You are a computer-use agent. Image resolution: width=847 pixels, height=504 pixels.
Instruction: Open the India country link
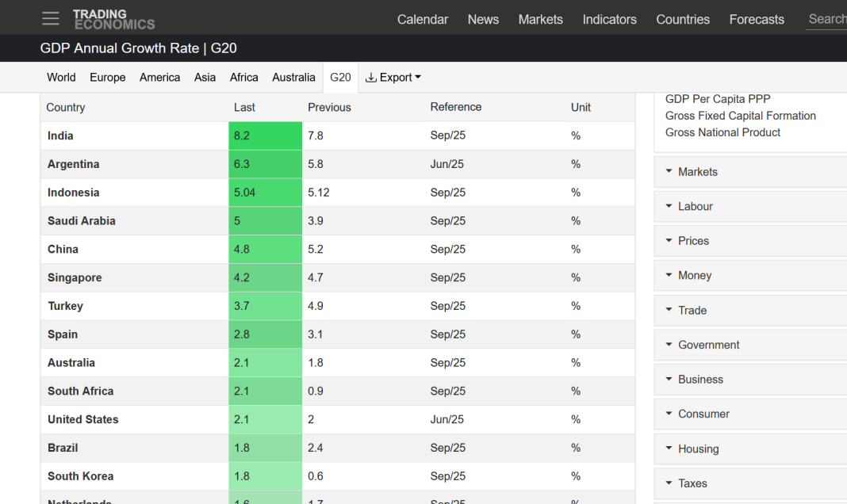point(60,136)
